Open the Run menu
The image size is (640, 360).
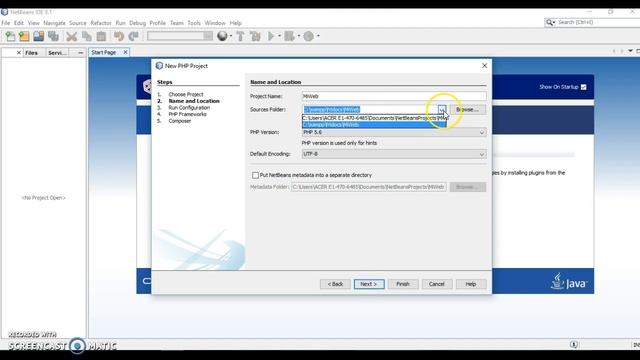pyautogui.click(x=120, y=23)
